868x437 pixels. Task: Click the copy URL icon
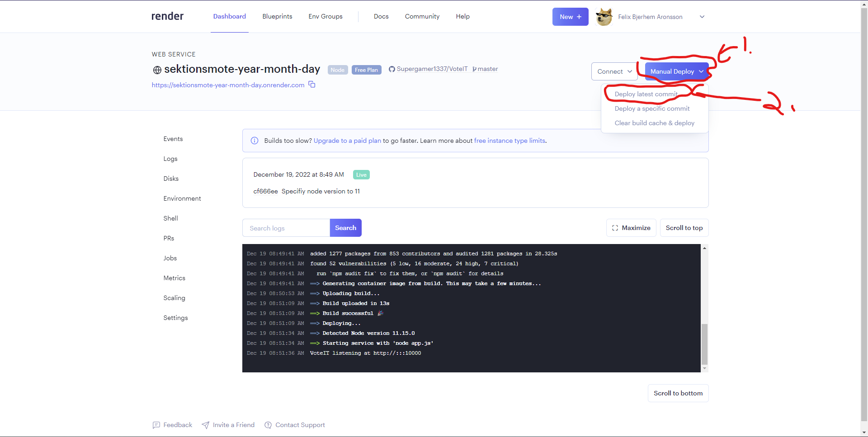312,85
